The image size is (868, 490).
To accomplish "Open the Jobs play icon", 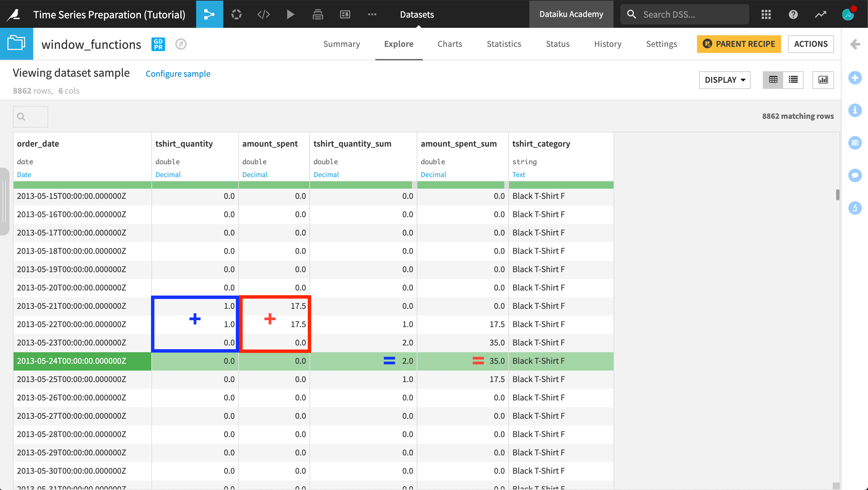I will pyautogui.click(x=290, y=14).
